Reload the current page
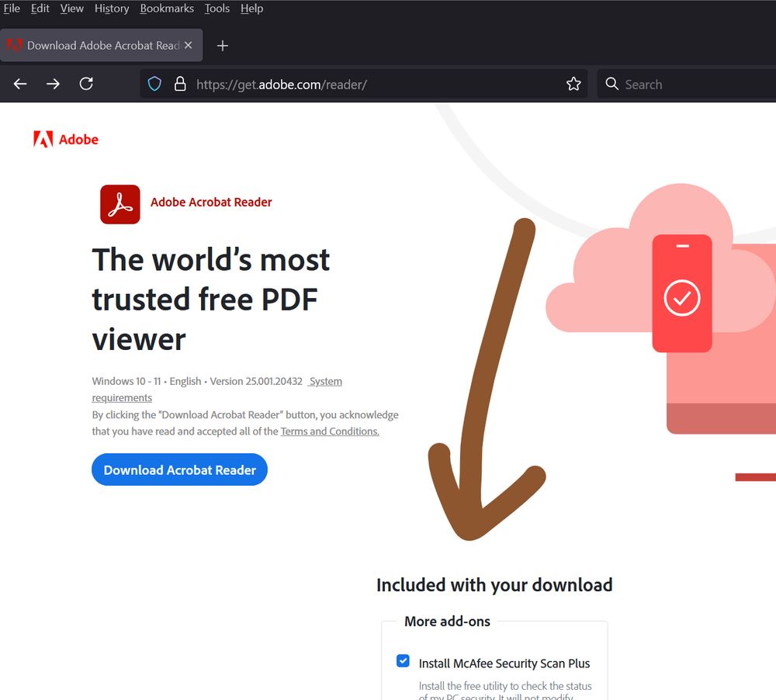The width and height of the screenshot is (776, 700). pos(86,84)
